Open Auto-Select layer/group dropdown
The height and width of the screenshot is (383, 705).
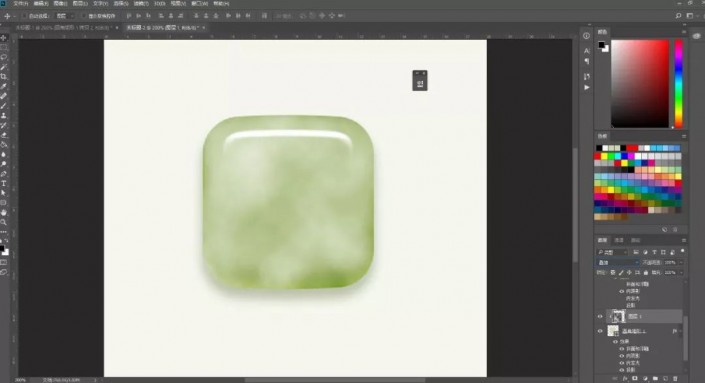pos(64,16)
